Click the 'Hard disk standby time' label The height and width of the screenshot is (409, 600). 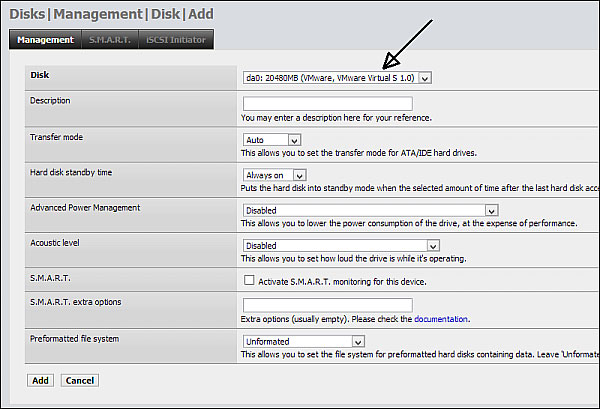(71, 173)
